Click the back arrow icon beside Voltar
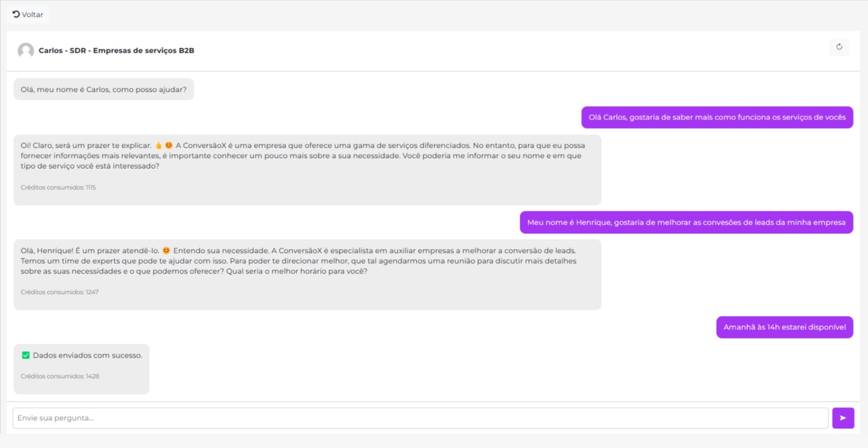The height and width of the screenshot is (448, 868). pyautogui.click(x=16, y=14)
